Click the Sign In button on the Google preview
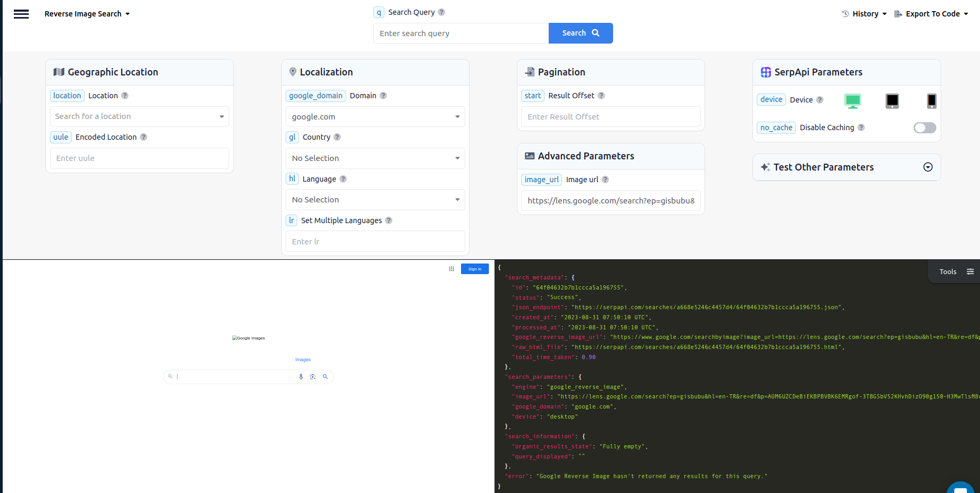This screenshot has height=493, width=980. 475,269
